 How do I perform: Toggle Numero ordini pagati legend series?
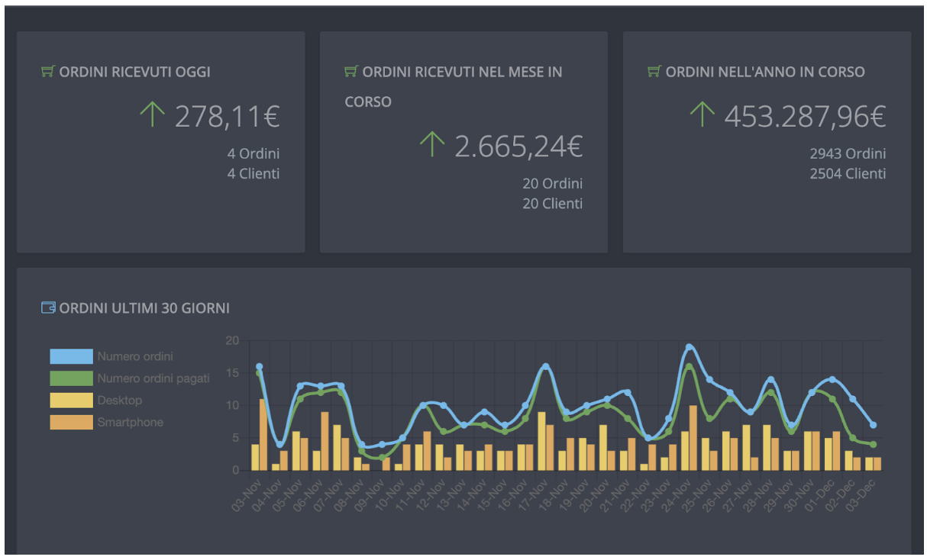(130, 378)
